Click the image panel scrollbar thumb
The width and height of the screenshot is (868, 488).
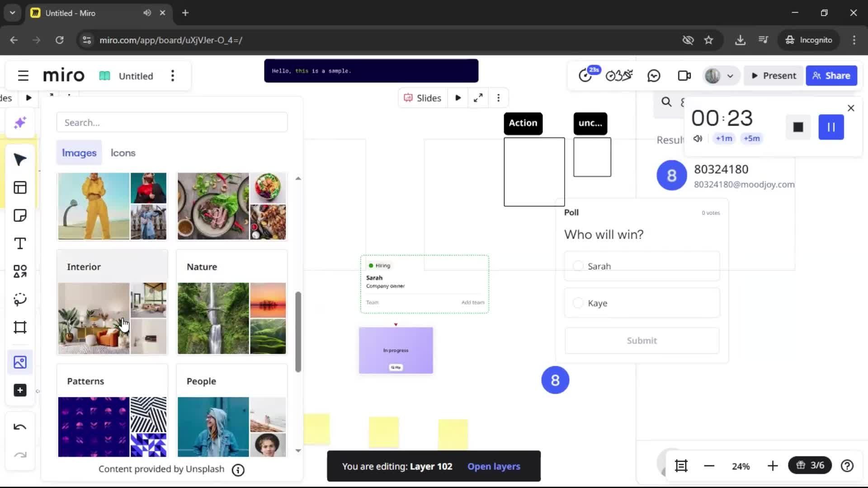point(298,332)
